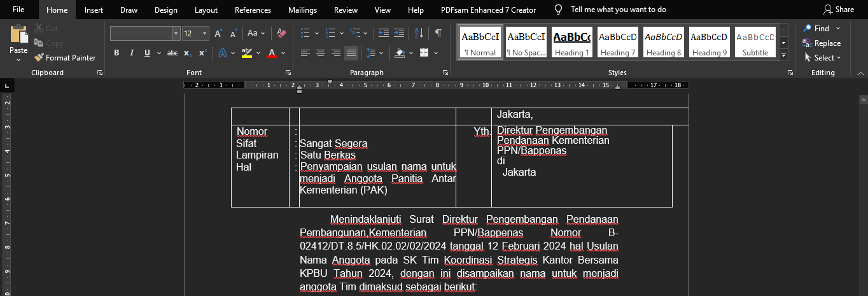Apply bulleted list formatting
This screenshot has width=868, height=296.
coord(305,33)
